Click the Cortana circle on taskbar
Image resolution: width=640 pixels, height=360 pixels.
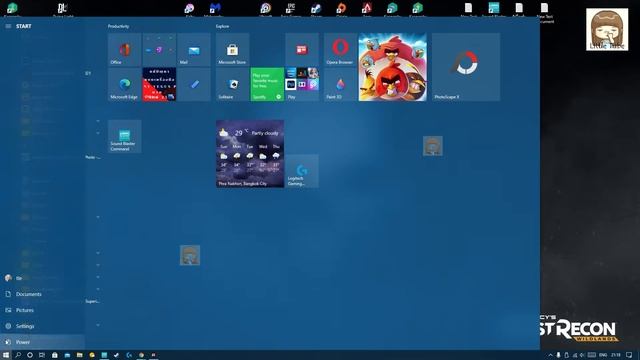[30, 355]
